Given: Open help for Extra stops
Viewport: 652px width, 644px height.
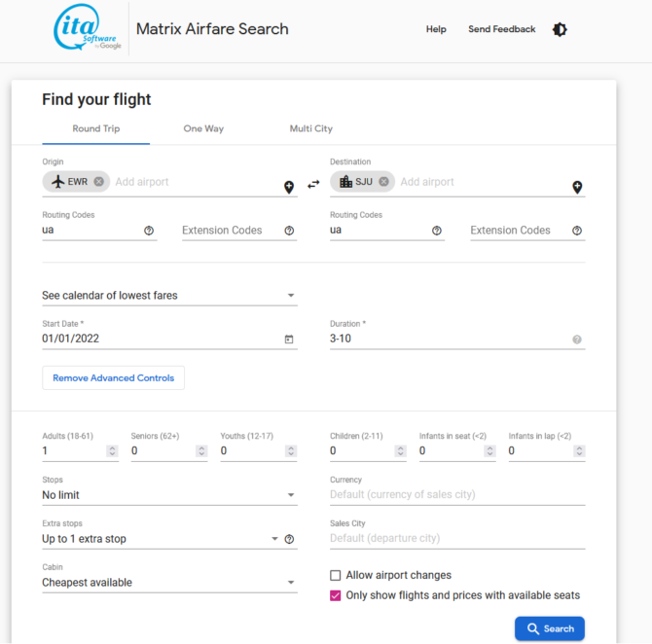Looking at the screenshot, I should click(289, 539).
